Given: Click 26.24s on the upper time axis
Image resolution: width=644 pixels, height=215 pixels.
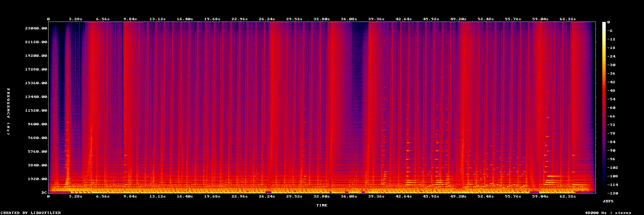Looking at the screenshot, I should [267, 19].
